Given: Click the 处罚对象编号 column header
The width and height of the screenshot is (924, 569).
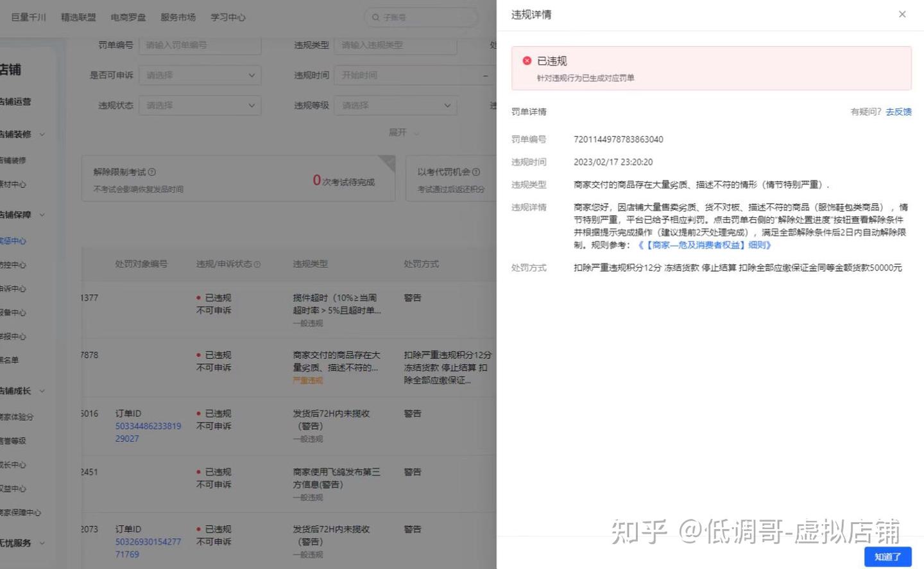Looking at the screenshot, I should click(141, 264).
